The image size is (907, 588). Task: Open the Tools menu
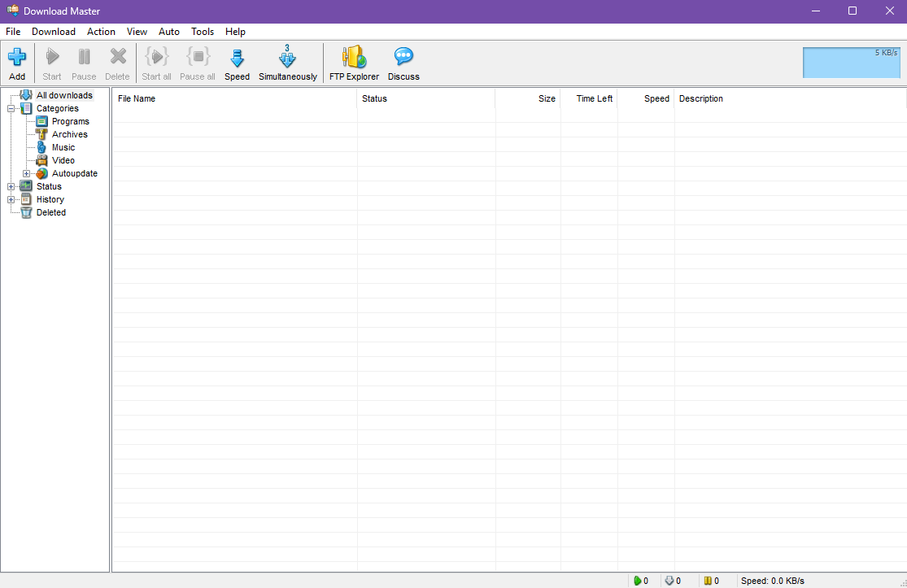click(203, 32)
